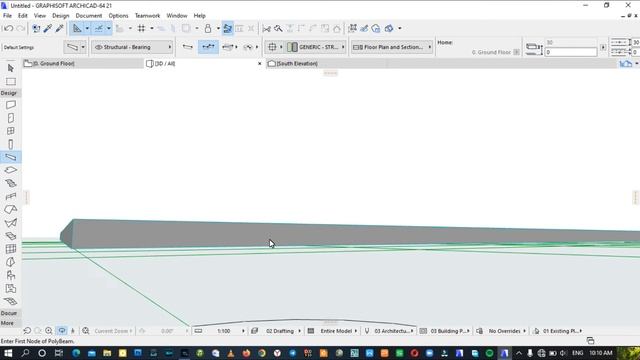This screenshot has width=640, height=360.
Task: Select the Curtain Wall tool
Action: point(11,249)
